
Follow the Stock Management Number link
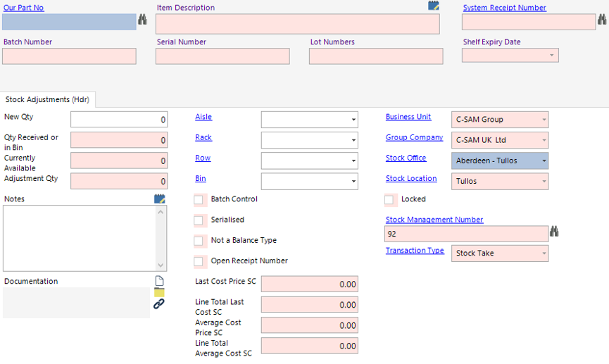pos(434,220)
